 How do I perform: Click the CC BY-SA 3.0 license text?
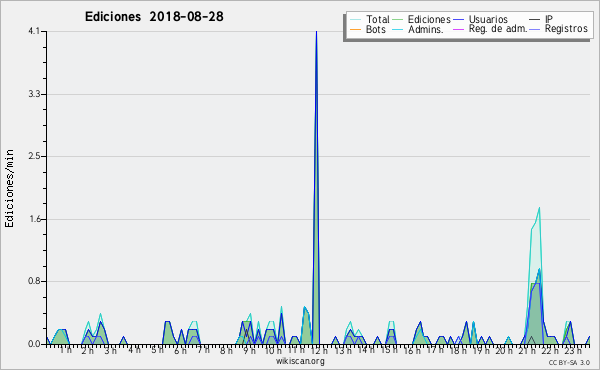(569, 362)
